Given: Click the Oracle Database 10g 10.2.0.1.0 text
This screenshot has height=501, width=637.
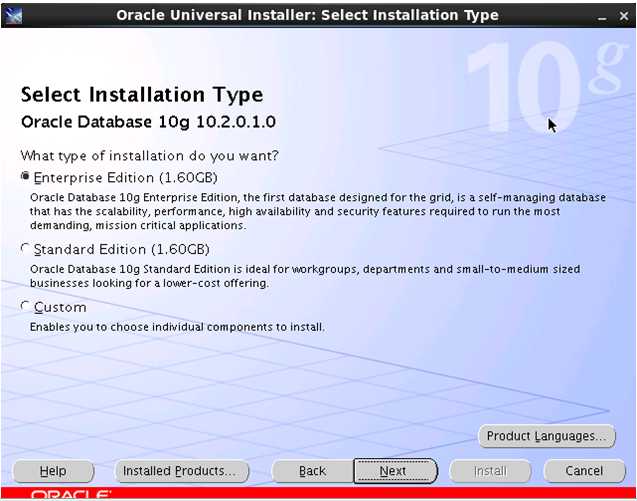Looking at the screenshot, I should click(x=148, y=122).
